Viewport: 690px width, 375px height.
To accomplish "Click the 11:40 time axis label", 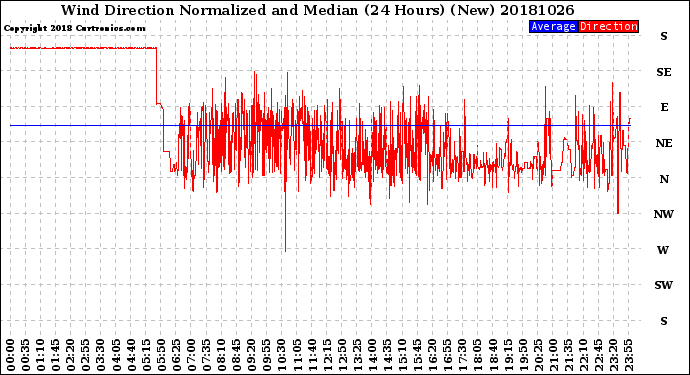I will click(x=312, y=355).
